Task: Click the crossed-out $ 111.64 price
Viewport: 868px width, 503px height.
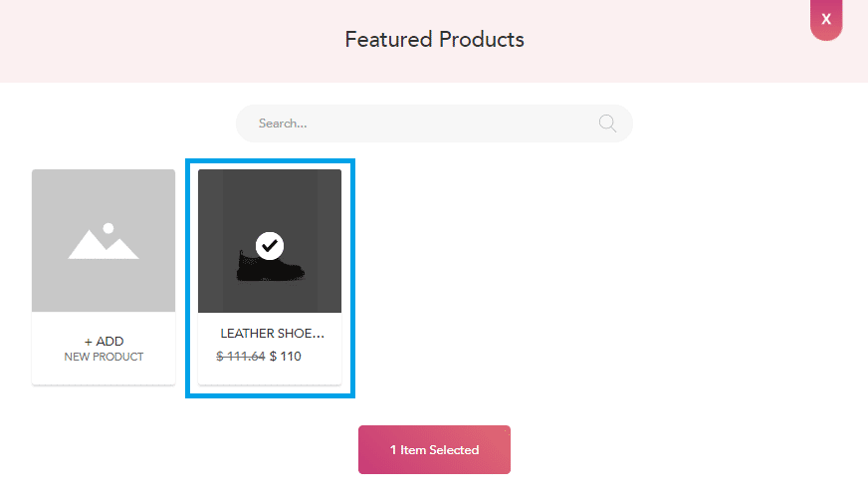Action: [x=241, y=357]
